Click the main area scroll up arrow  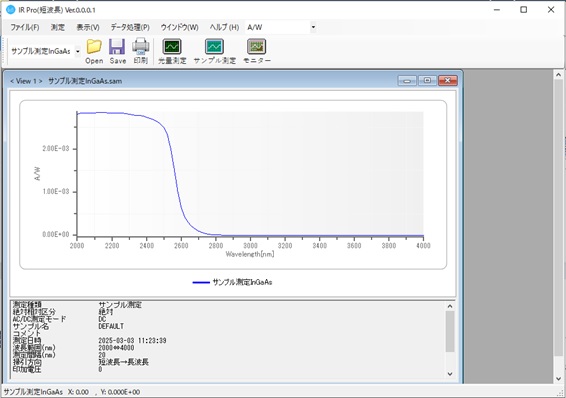pos(558,75)
